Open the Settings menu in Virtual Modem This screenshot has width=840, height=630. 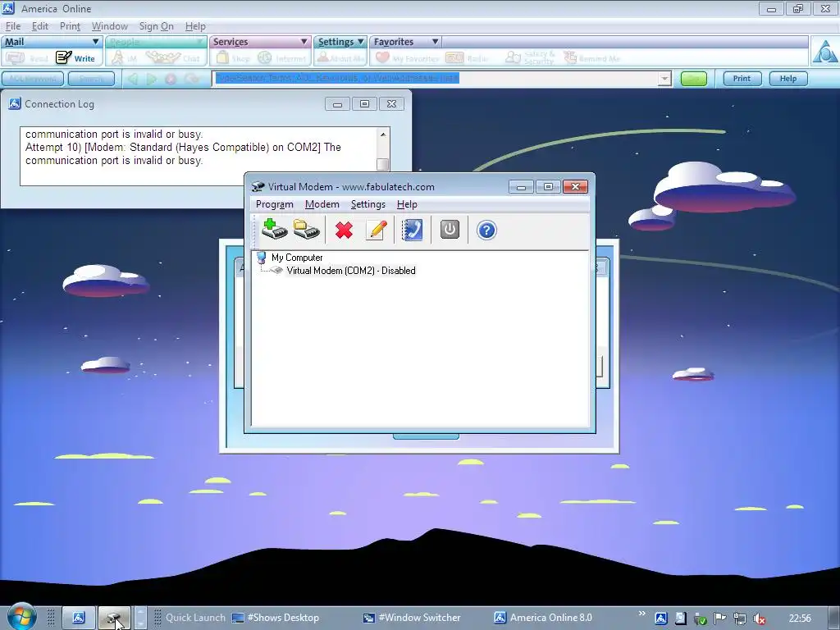pos(368,204)
